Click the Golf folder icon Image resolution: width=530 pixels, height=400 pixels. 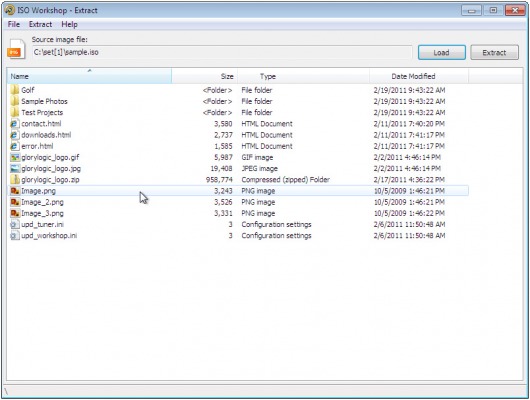click(x=15, y=90)
